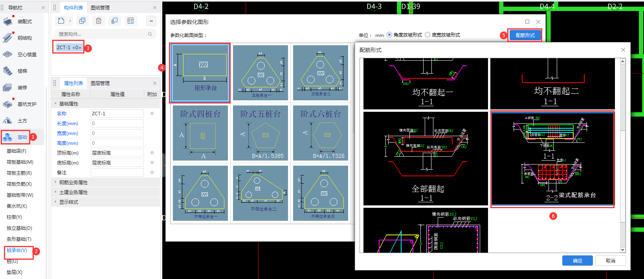The height and width of the screenshot is (279, 644).
Task: Choose the 阶式六桩台 section thumbnail
Action: click(x=321, y=133)
